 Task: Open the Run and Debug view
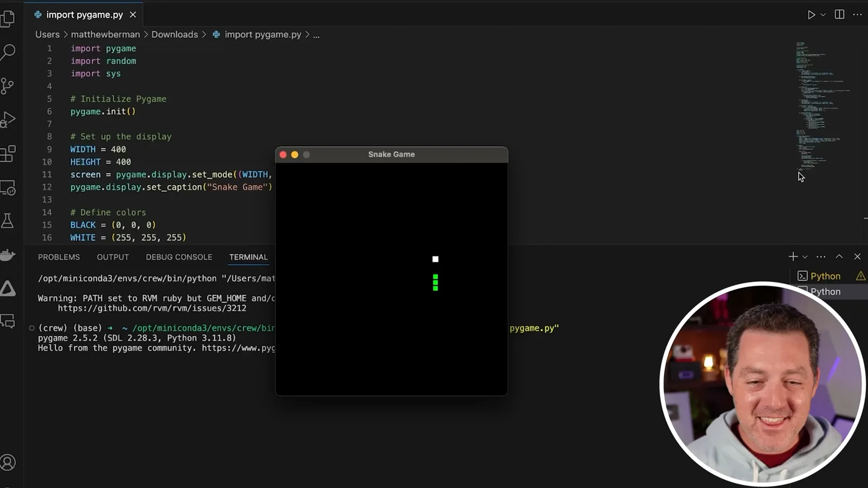[8, 119]
